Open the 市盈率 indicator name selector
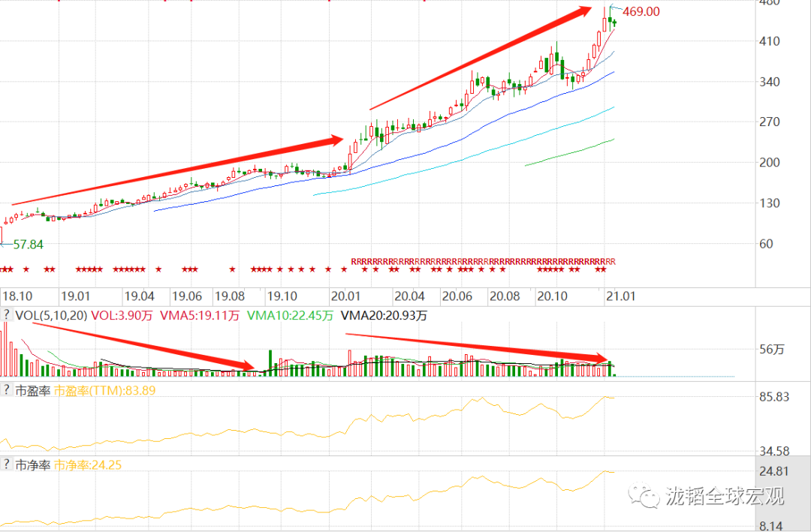This screenshot has height=532, width=811. point(32,391)
